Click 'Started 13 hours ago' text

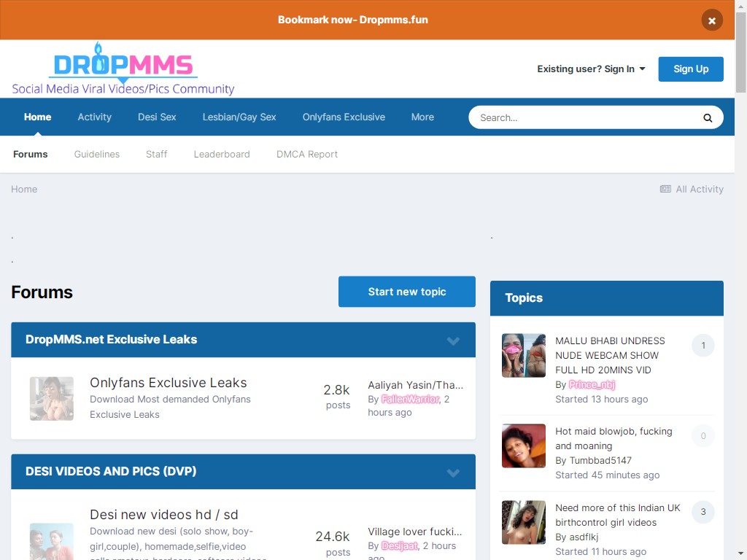[601, 399]
